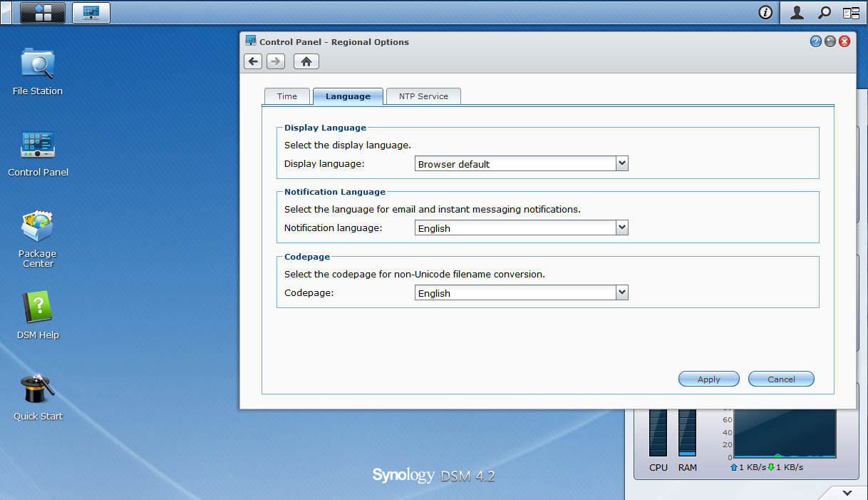Return to Control Panel home
Screen dimensions: 868x500
coord(306,61)
